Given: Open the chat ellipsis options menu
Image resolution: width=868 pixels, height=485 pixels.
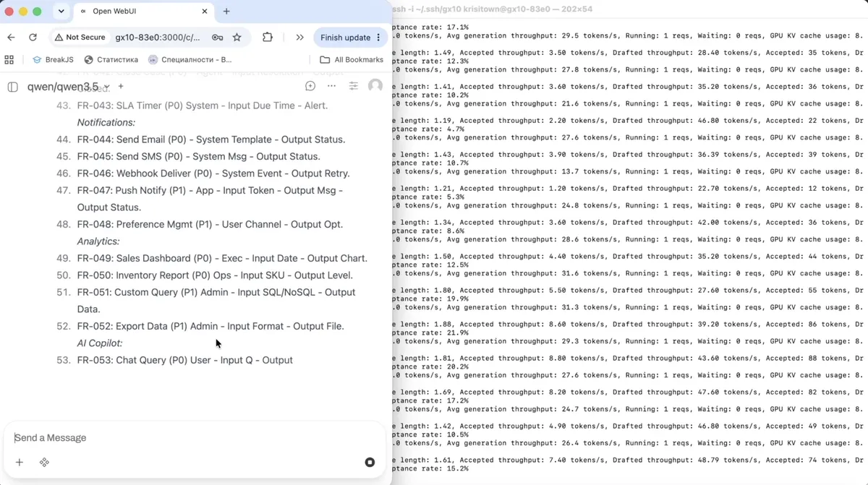Looking at the screenshot, I should click(331, 86).
